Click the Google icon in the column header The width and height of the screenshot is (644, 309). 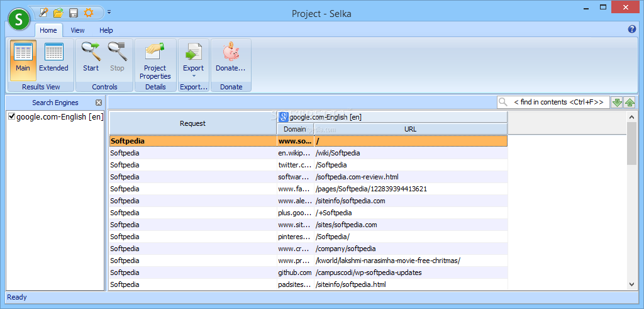pos(283,117)
